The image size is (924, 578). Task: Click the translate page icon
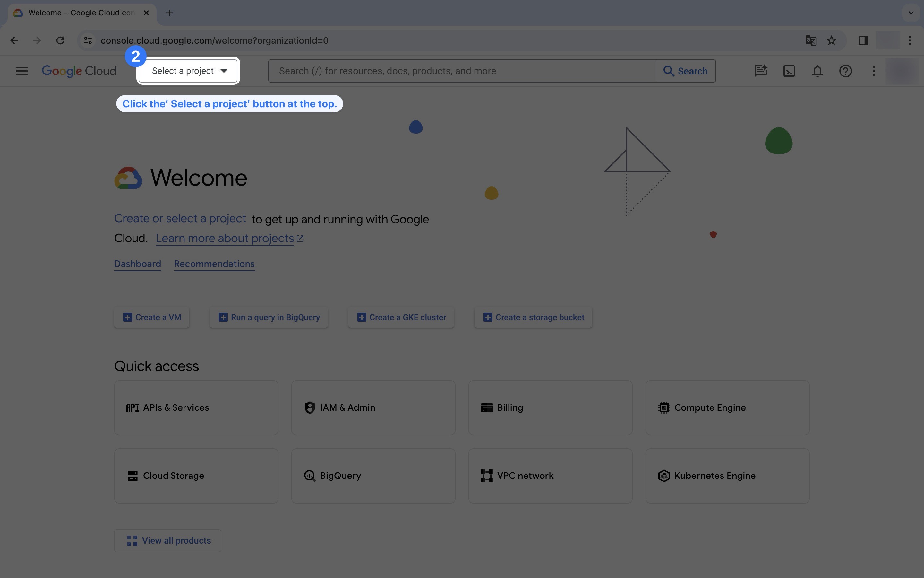[x=811, y=40]
